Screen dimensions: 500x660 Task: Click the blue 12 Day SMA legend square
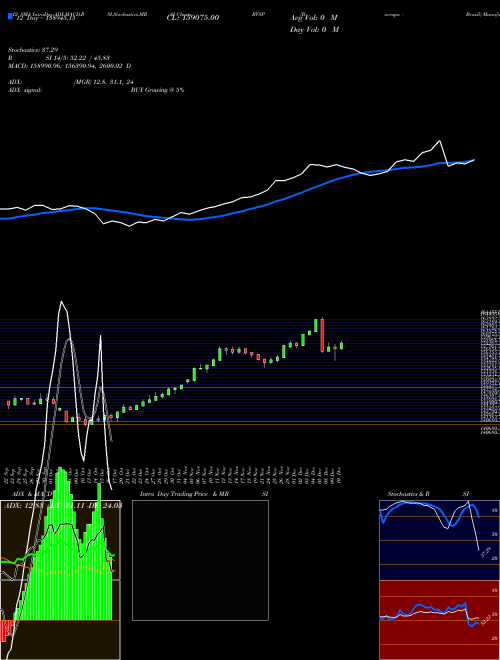(x=10, y=17)
